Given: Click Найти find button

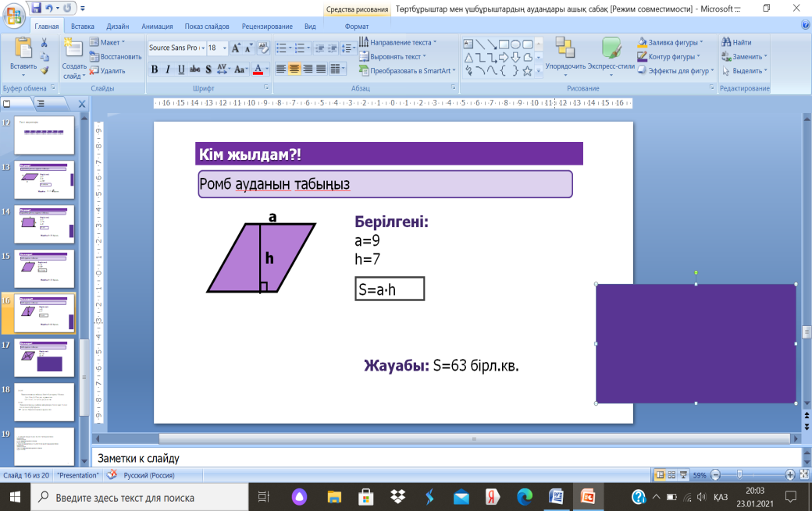Looking at the screenshot, I should pyautogui.click(x=736, y=42).
